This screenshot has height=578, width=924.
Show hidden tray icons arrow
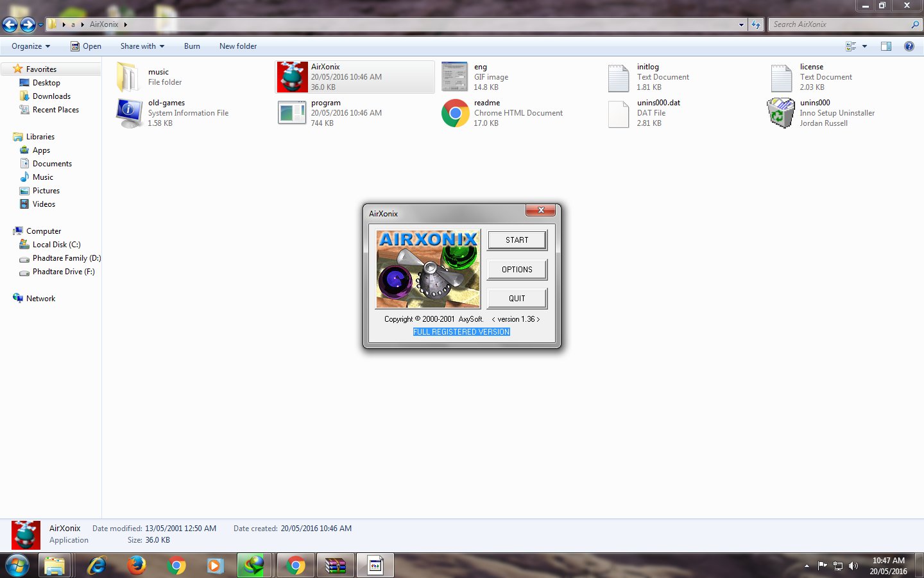807,566
